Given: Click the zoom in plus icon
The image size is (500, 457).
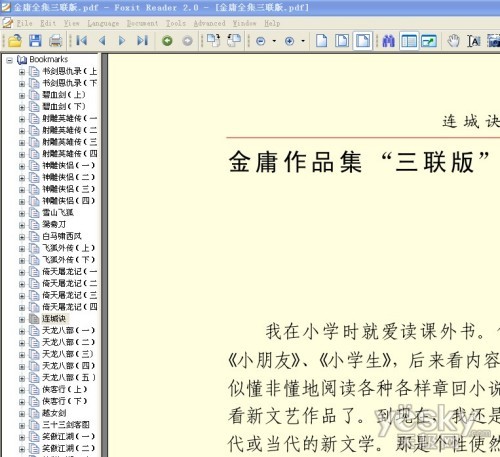Looking at the screenshot, I should [290, 41].
